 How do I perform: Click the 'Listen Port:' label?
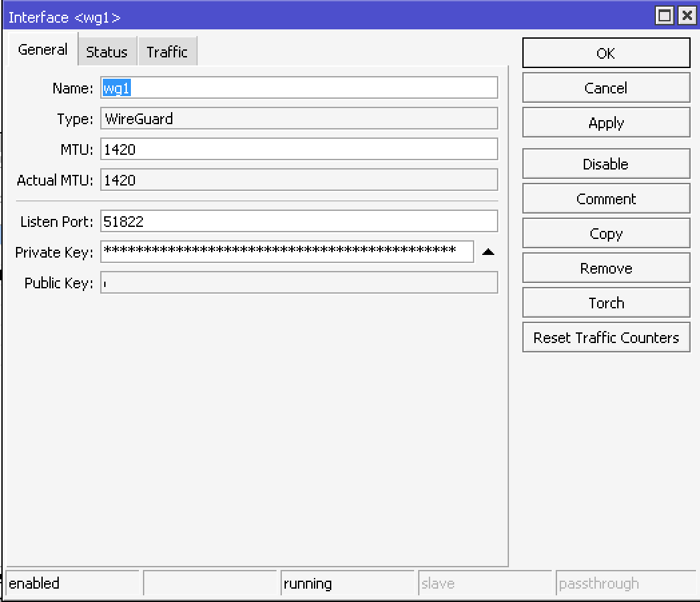pos(57,222)
